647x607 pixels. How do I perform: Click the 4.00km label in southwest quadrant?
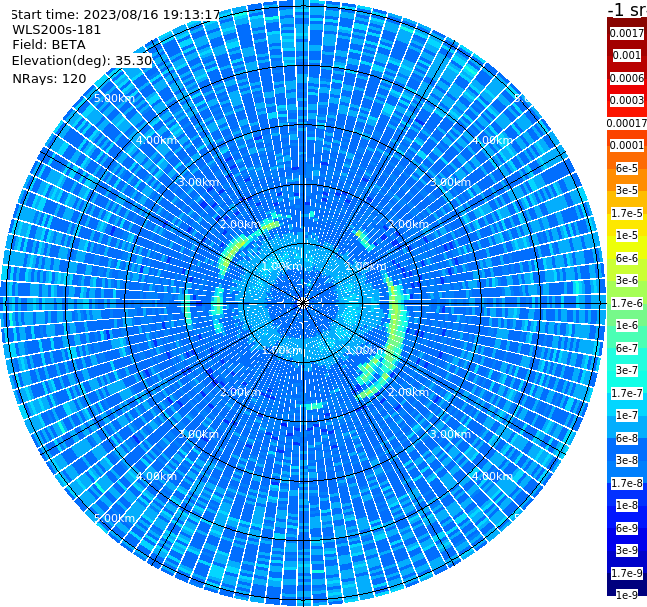tap(156, 476)
